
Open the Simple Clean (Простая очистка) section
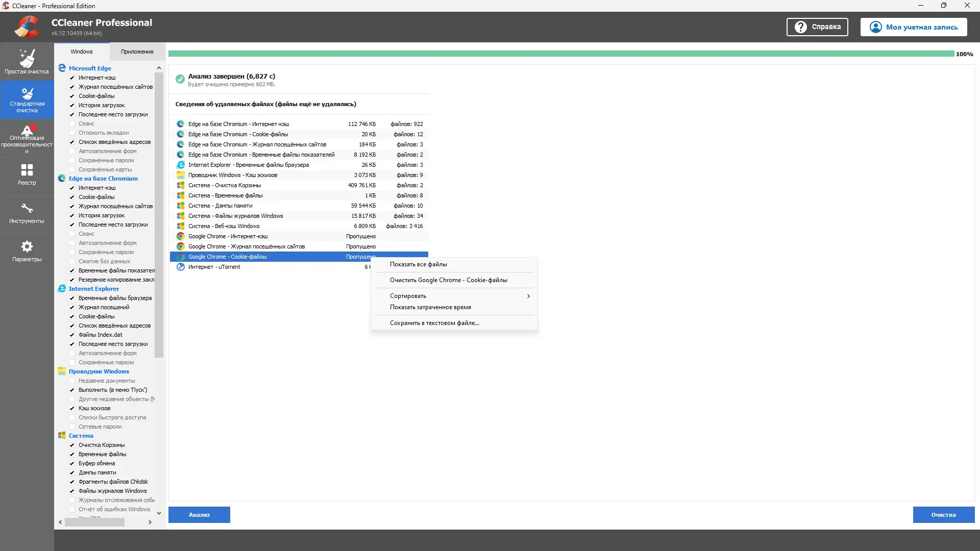[x=27, y=61]
